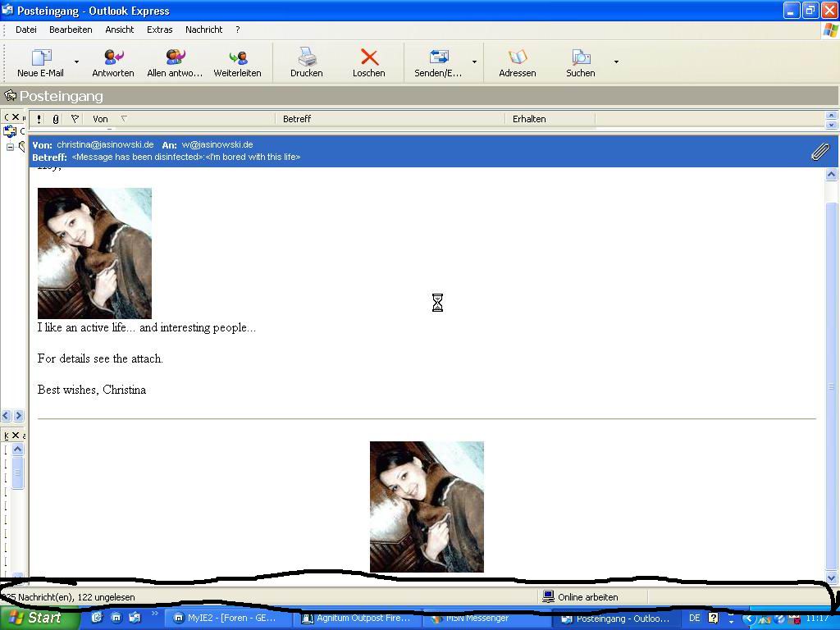
Task: Open the Ansicht menu
Action: 120,30
